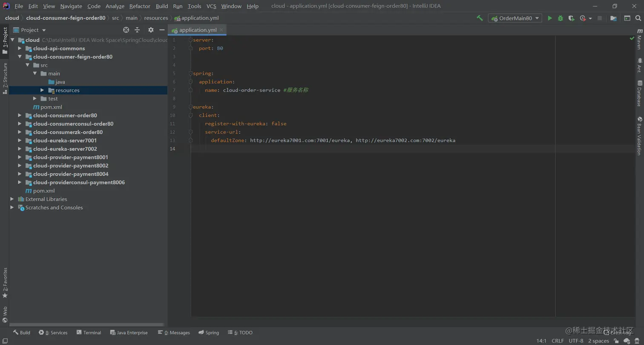This screenshot has height=345, width=644.
Task: Expand cloud-eureka-server7001 module arrow
Action: [x=20, y=140]
